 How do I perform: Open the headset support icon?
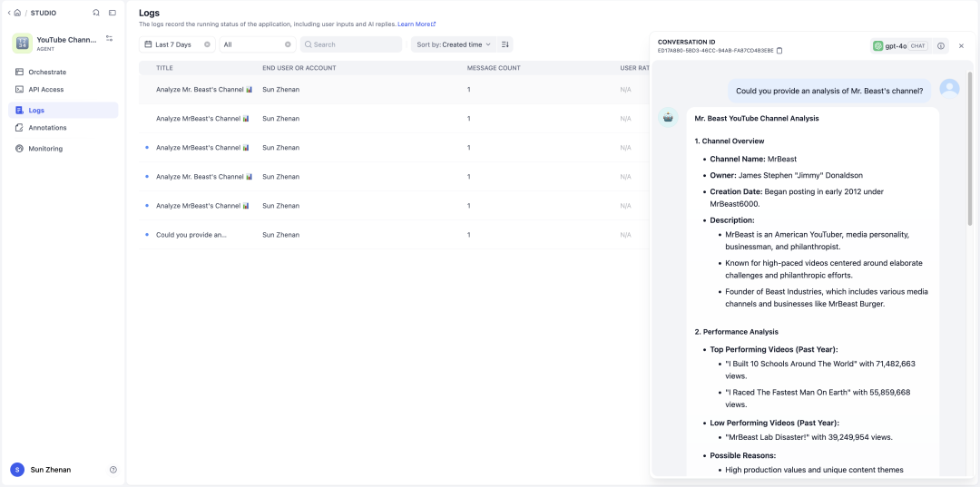pos(95,13)
